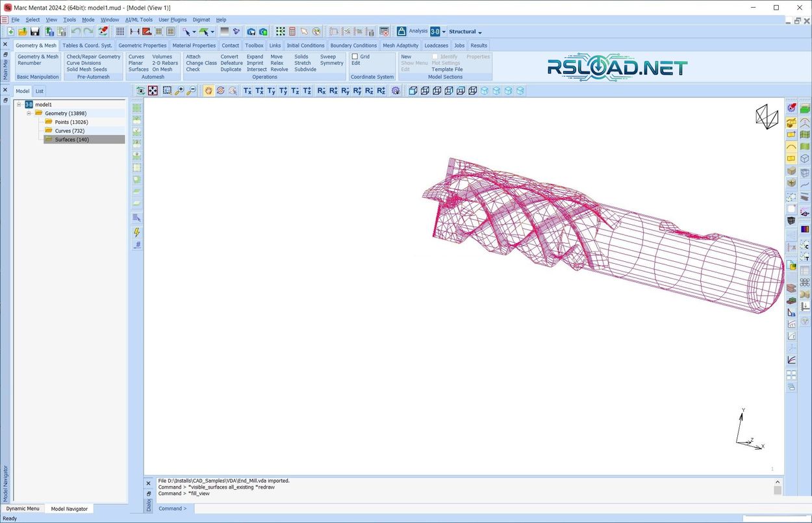Image resolution: width=812 pixels, height=523 pixels.
Task: Click the Check/Repair Geometry button
Action: point(94,57)
